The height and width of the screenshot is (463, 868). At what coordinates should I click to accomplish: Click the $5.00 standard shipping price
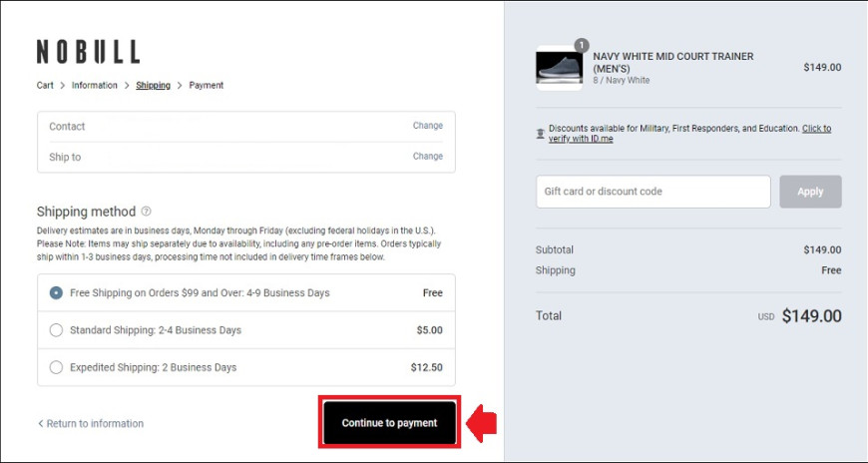[x=430, y=330]
